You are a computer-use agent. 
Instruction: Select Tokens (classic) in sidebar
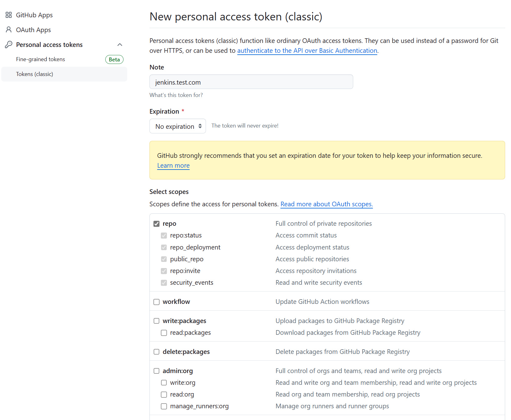(x=35, y=74)
